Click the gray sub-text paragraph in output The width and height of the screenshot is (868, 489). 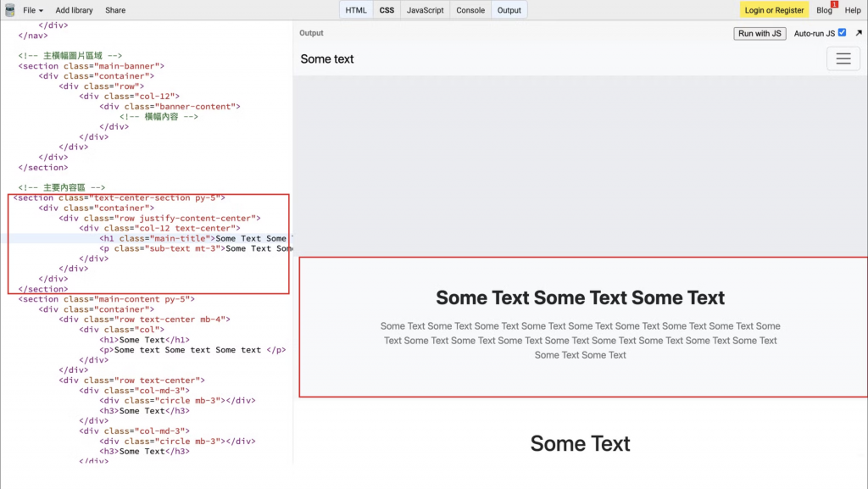pyautogui.click(x=580, y=340)
